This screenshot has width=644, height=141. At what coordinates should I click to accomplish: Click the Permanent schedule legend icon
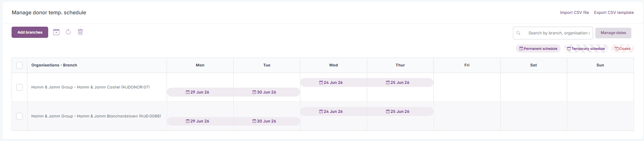pos(521,49)
